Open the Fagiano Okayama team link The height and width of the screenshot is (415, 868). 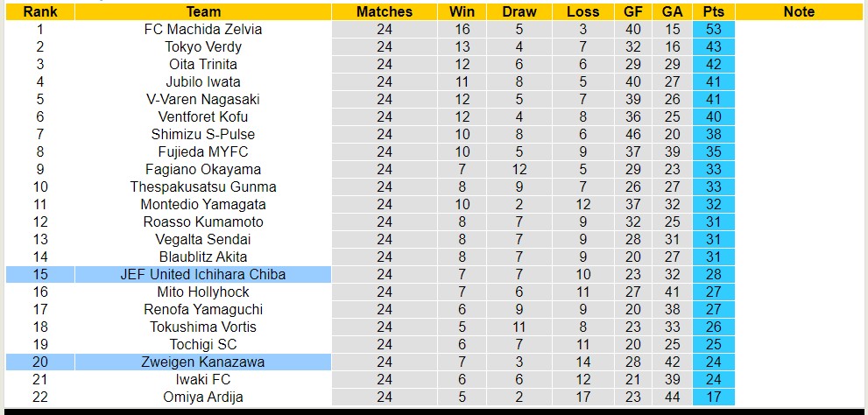coord(203,169)
